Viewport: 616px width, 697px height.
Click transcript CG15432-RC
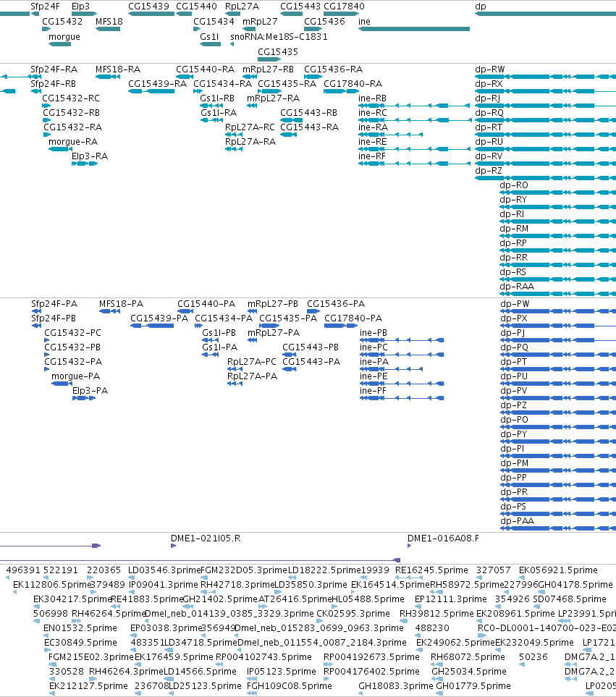[x=71, y=98]
